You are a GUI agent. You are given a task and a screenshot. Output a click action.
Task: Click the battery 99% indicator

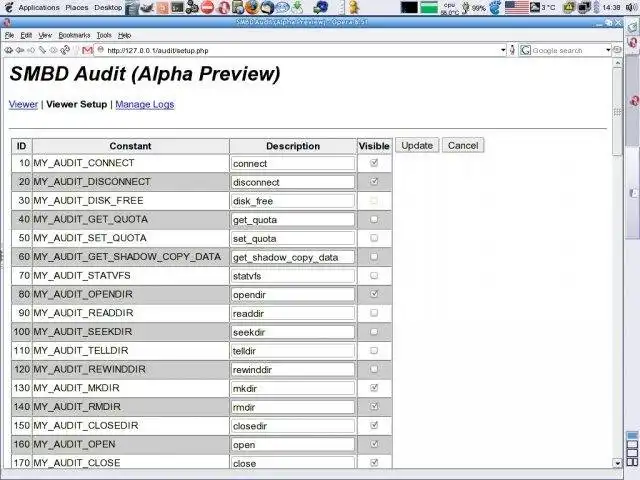click(473, 7)
